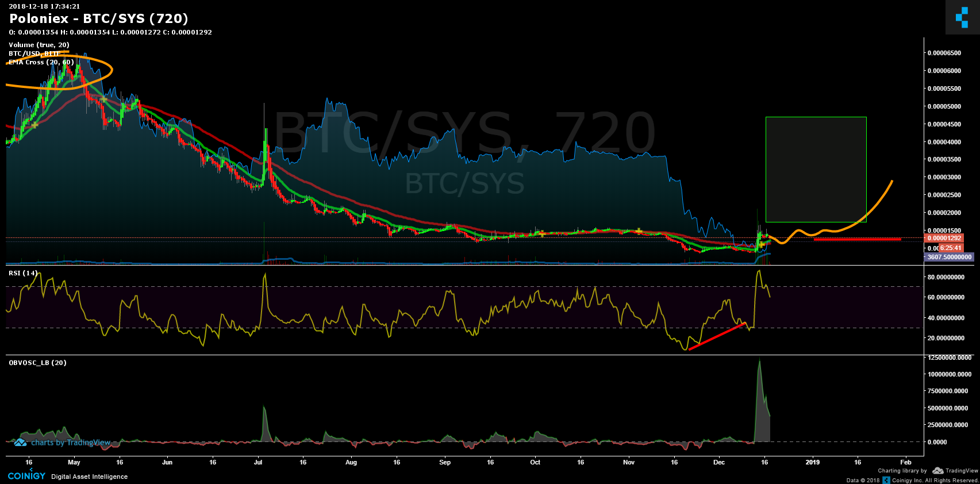The image size is (980, 484).
Task: Click the 0.00006500 price axis label
Action: click(x=944, y=53)
